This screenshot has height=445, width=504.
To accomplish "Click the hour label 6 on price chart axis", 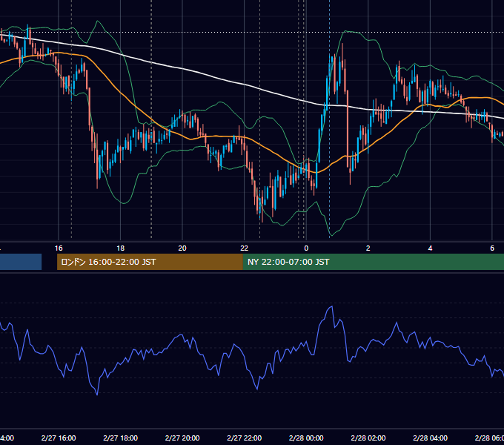I will pos(492,248).
